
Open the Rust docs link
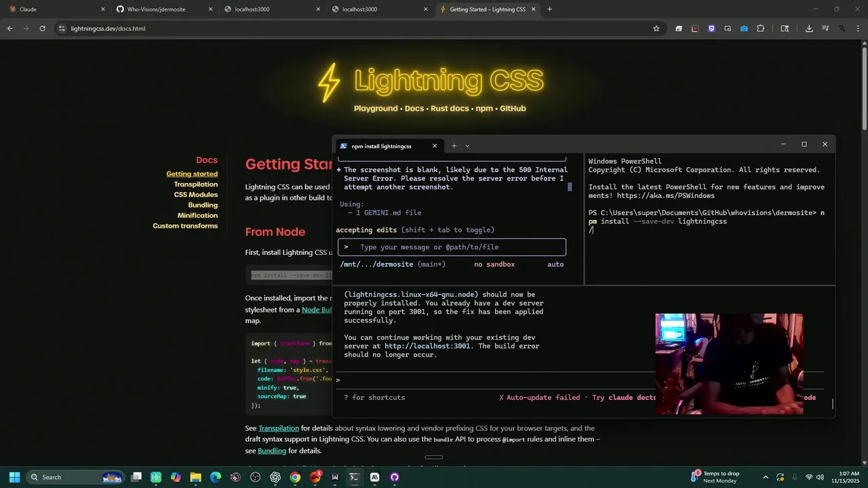tap(450, 108)
